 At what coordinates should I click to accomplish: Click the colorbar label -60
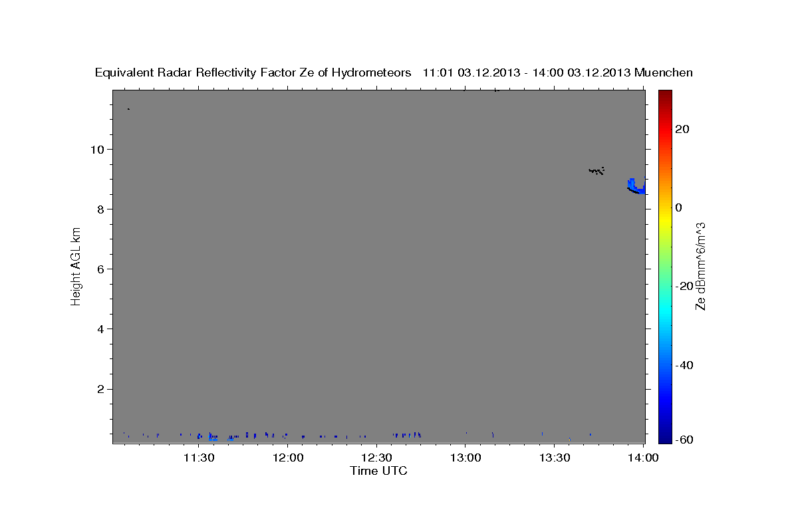(685, 440)
